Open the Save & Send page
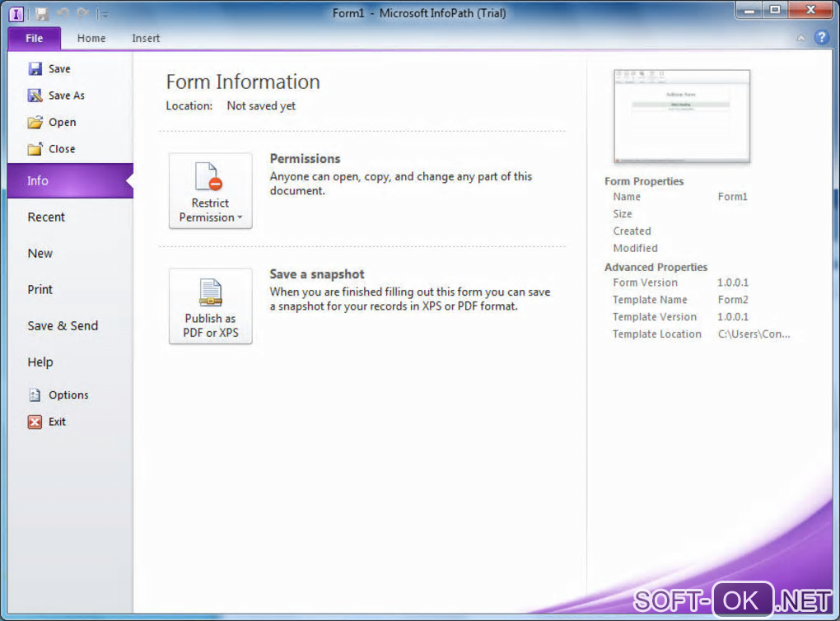The width and height of the screenshot is (840, 621). click(63, 326)
